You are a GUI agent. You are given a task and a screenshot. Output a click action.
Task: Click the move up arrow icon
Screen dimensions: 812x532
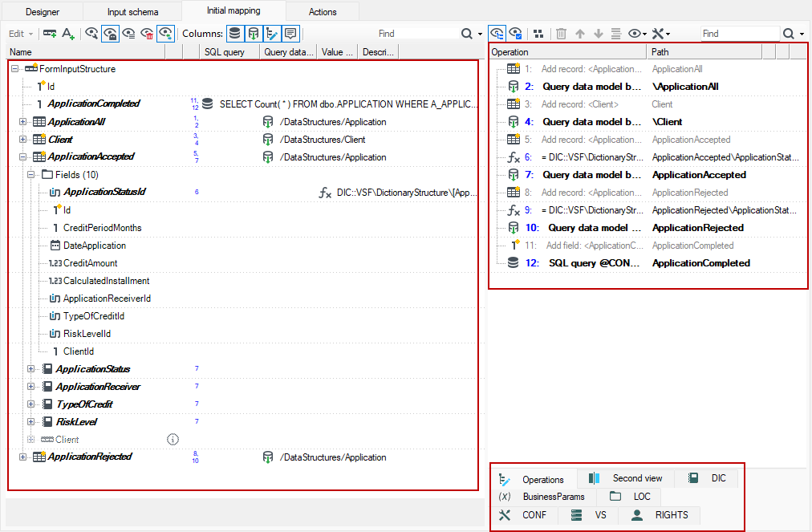(x=580, y=34)
